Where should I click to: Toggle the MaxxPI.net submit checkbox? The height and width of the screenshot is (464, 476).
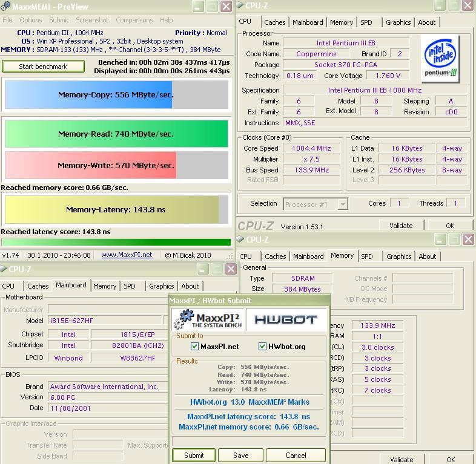pyautogui.click(x=194, y=346)
